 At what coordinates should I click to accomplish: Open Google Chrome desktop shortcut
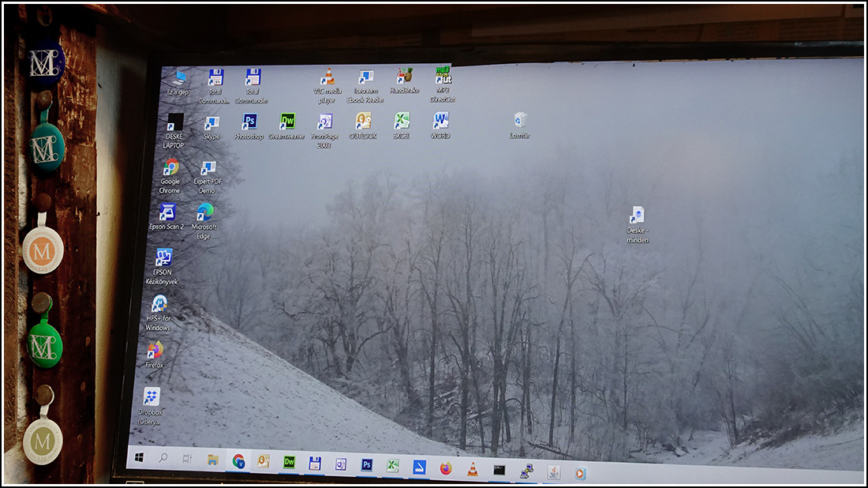[170, 176]
